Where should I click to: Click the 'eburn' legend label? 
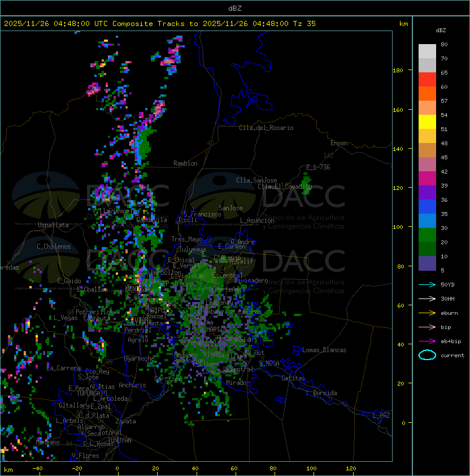tap(449, 313)
